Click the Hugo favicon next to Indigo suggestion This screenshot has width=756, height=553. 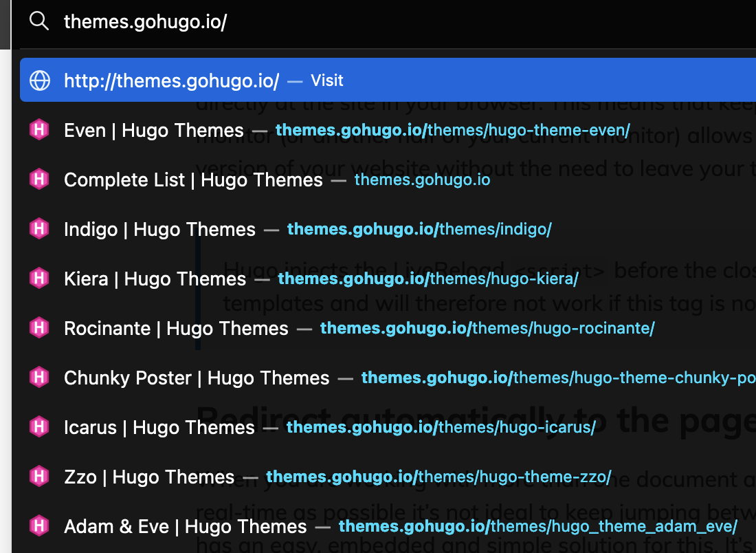pyautogui.click(x=39, y=229)
